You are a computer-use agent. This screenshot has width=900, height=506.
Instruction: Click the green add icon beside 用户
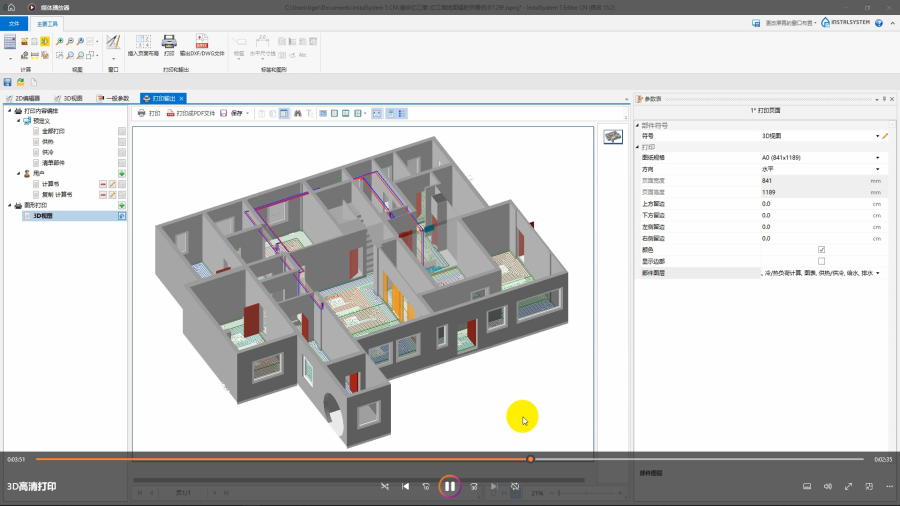point(122,174)
